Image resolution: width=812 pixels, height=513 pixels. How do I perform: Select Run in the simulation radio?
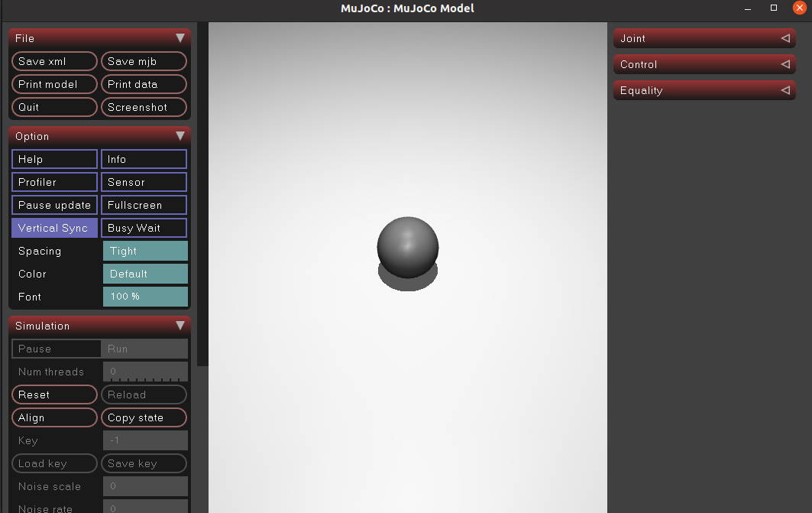[144, 349]
